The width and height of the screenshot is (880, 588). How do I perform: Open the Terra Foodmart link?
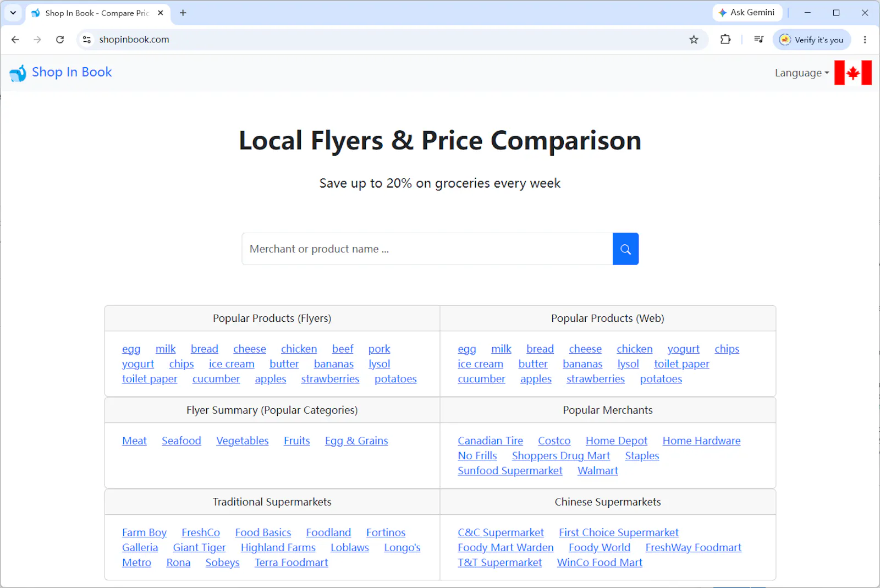tap(291, 562)
